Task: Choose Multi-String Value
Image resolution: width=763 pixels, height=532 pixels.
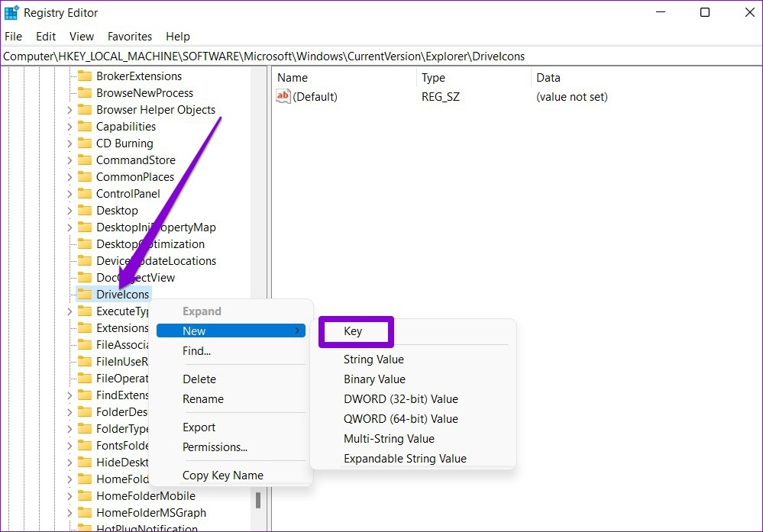Action: [x=389, y=439]
